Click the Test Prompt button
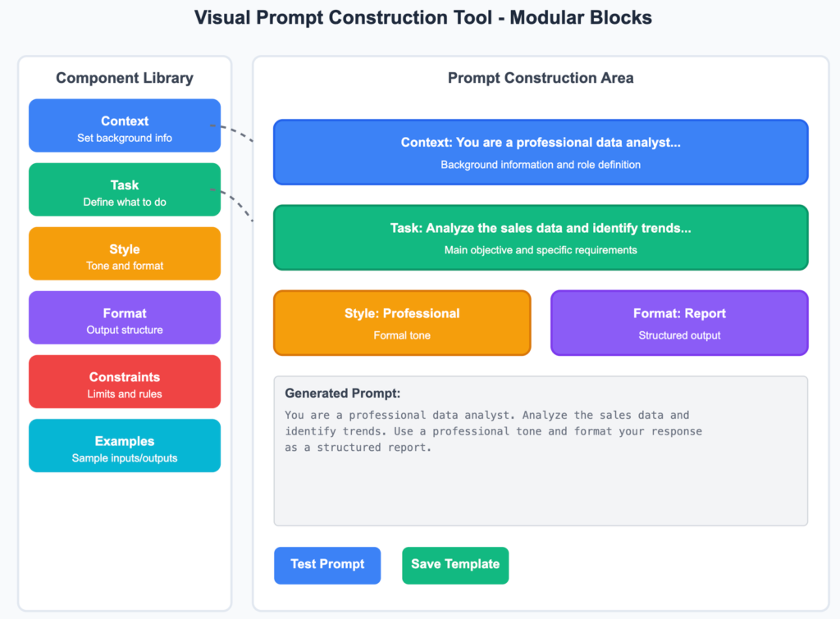The width and height of the screenshot is (840, 619). 327,565
